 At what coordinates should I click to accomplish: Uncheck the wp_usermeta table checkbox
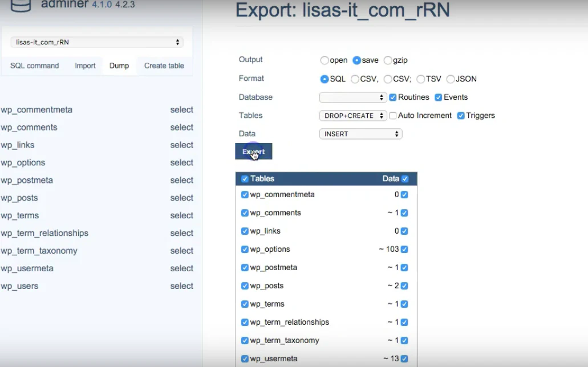pyautogui.click(x=245, y=359)
